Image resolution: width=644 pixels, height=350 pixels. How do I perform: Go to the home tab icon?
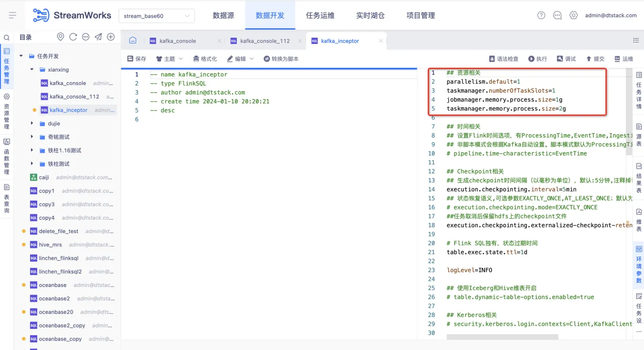133,41
